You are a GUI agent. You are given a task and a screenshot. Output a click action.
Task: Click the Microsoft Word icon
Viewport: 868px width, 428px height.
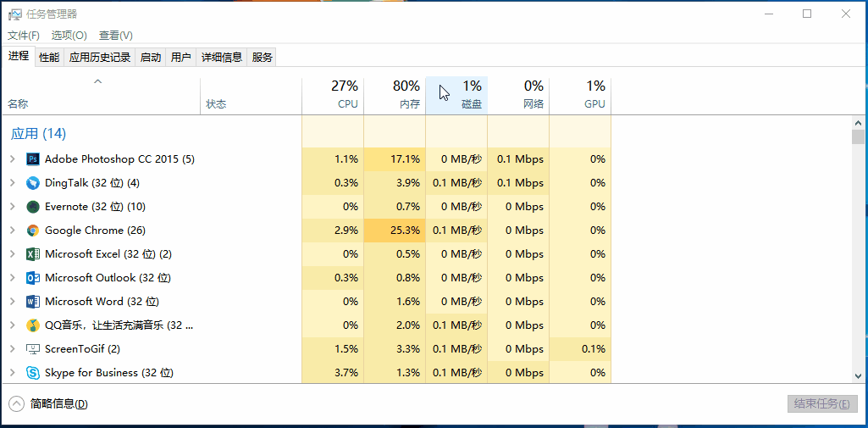coord(33,302)
